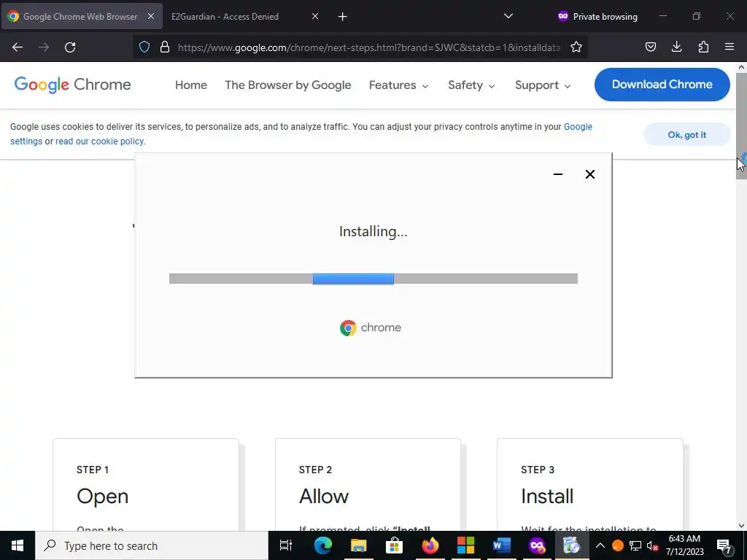This screenshot has width=747, height=560.
Task: Open Task View on the taskbar
Action: (286, 545)
